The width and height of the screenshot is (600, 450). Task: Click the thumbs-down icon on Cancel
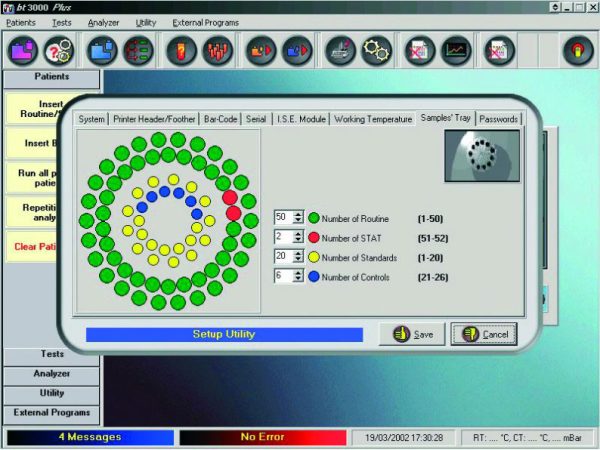coord(470,334)
